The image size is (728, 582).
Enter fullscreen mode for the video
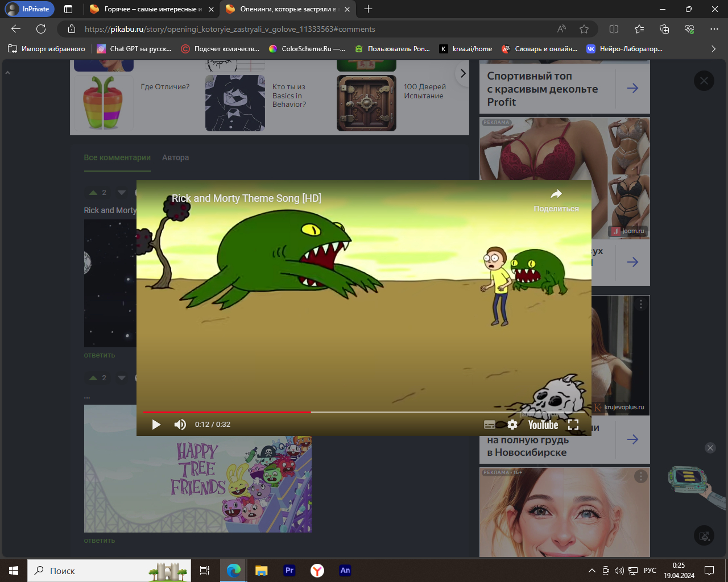pyautogui.click(x=573, y=425)
